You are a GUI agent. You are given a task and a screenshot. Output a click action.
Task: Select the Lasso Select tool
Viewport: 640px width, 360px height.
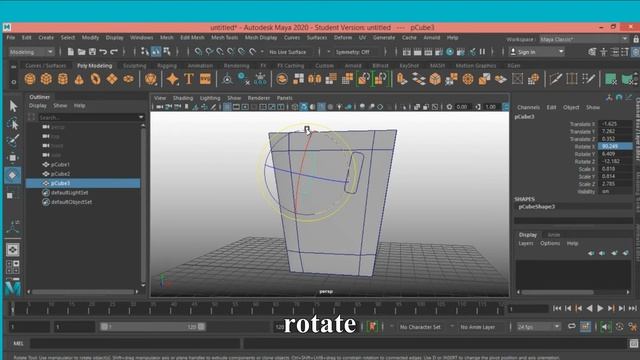13,124
